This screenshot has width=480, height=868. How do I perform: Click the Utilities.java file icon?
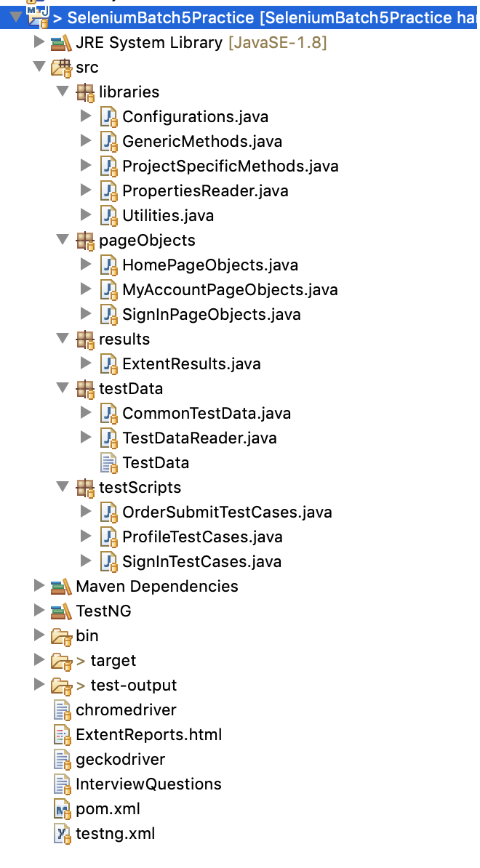coord(109,216)
